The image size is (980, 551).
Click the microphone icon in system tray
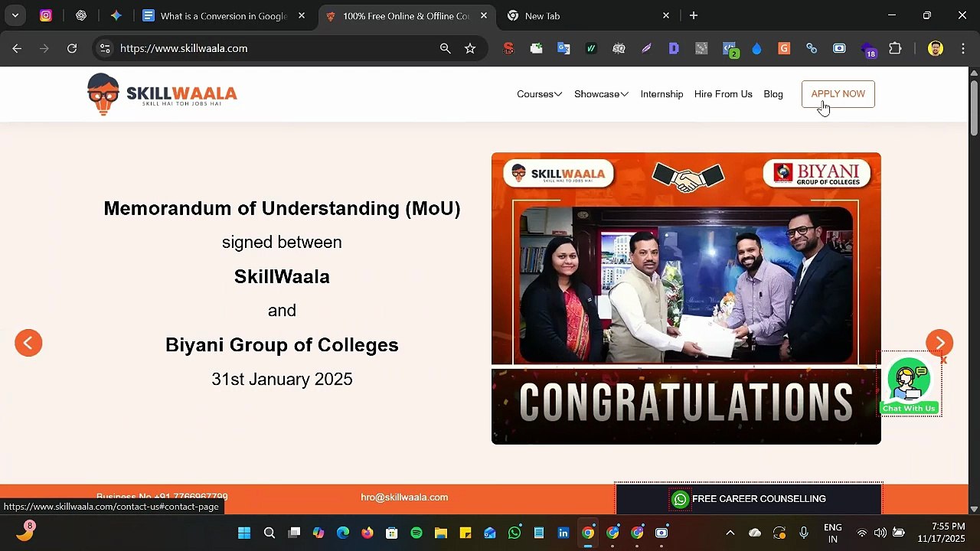[804, 533]
